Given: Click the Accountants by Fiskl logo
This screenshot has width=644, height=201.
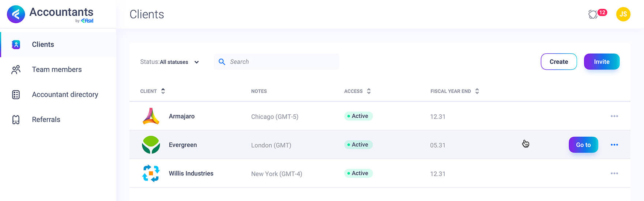Looking at the screenshot, I should pyautogui.click(x=16, y=14).
